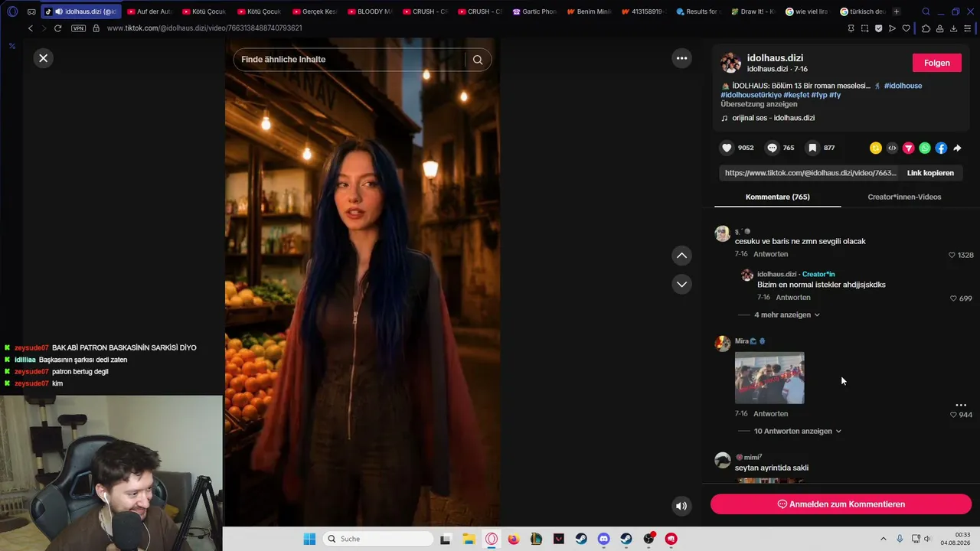The width and height of the screenshot is (980, 551).
Task: Switch to the Kommentare (765) tab
Action: point(777,197)
